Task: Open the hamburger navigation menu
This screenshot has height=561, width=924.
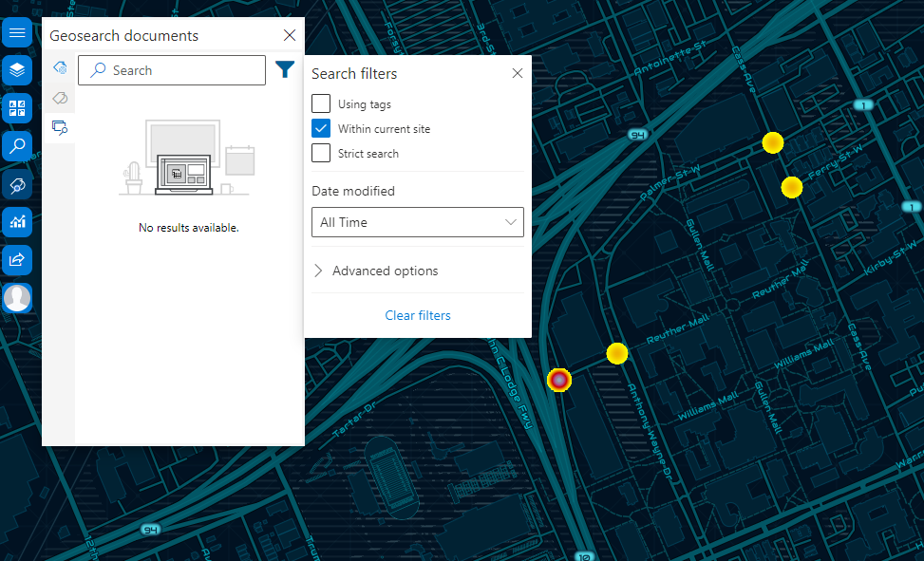Action: (17, 32)
